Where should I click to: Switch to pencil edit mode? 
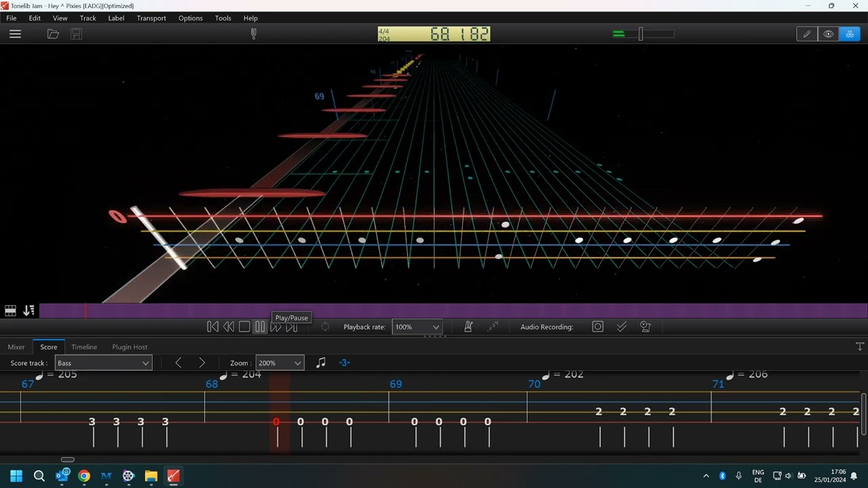807,34
